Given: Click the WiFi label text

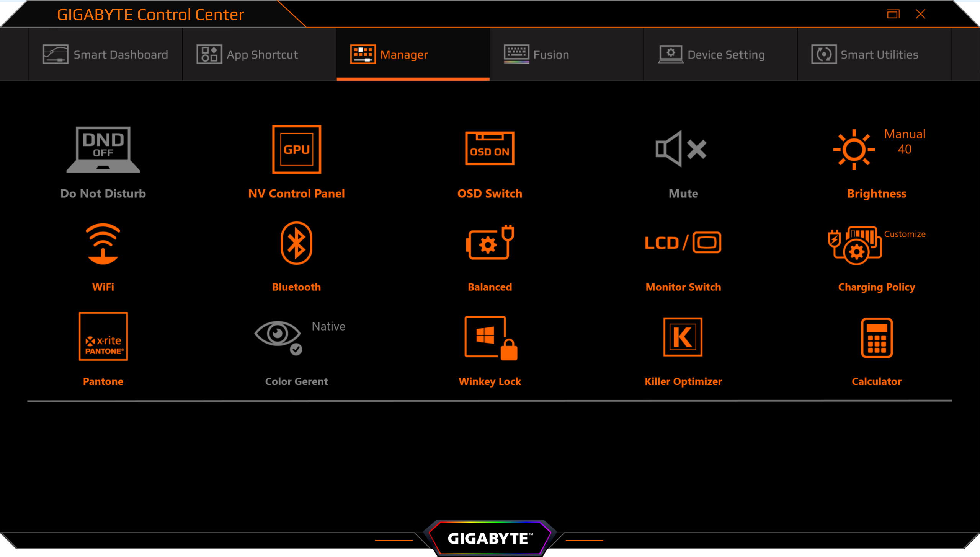Looking at the screenshot, I should click(x=103, y=287).
